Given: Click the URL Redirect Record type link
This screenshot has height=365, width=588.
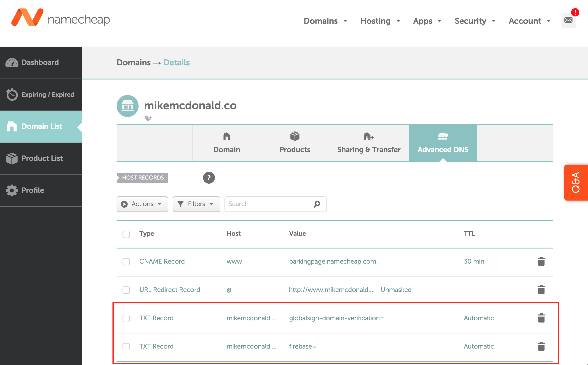Looking at the screenshot, I should pyautogui.click(x=170, y=290).
